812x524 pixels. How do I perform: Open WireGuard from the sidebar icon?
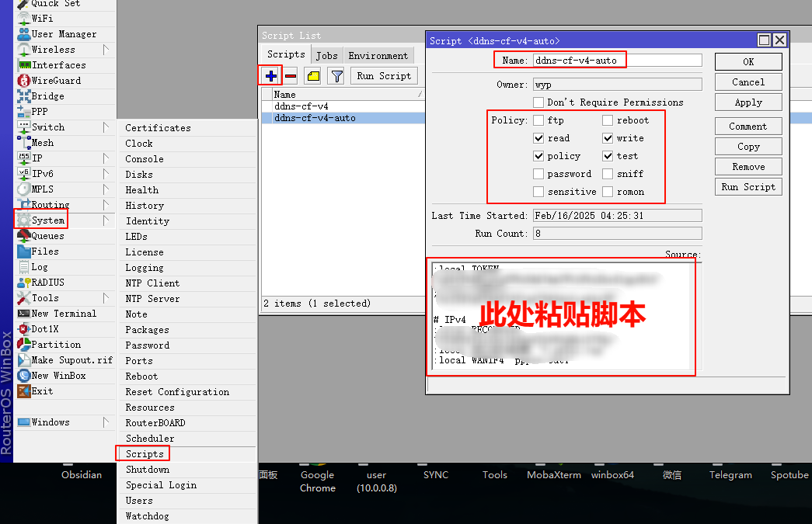click(24, 81)
